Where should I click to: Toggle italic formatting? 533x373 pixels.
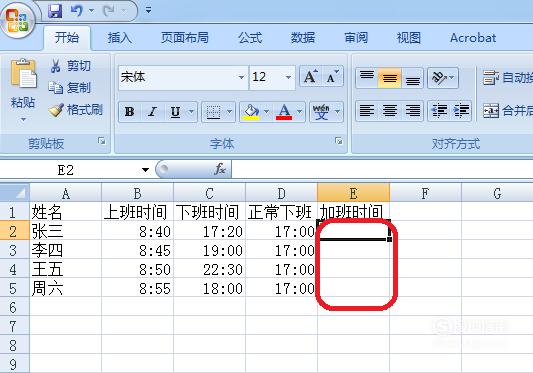[x=152, y=112]
